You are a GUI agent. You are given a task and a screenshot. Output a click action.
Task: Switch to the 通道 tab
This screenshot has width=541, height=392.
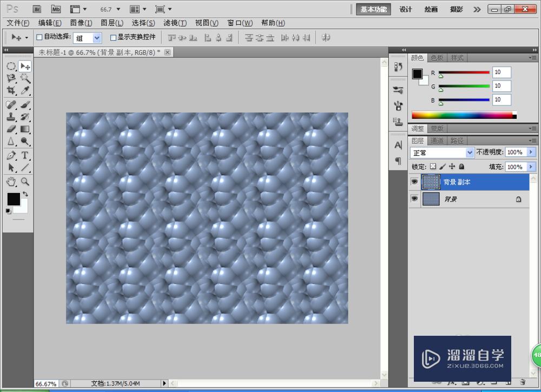point(437,141)
